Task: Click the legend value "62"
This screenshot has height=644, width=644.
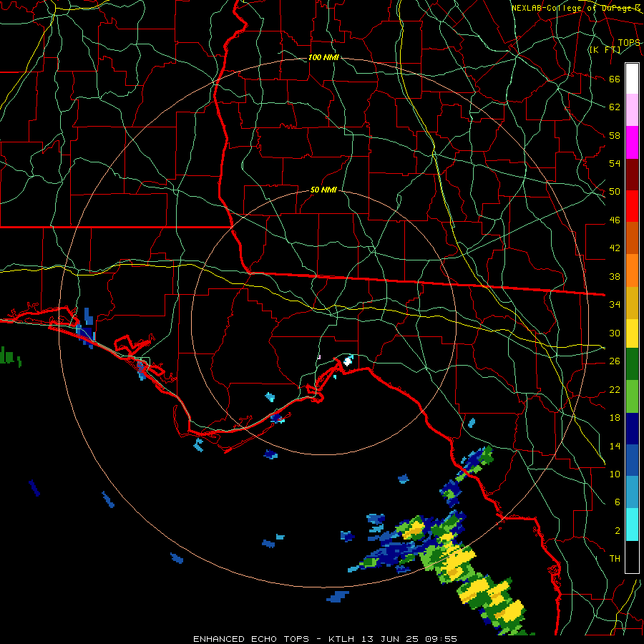Action: click(x=615, y=107)
